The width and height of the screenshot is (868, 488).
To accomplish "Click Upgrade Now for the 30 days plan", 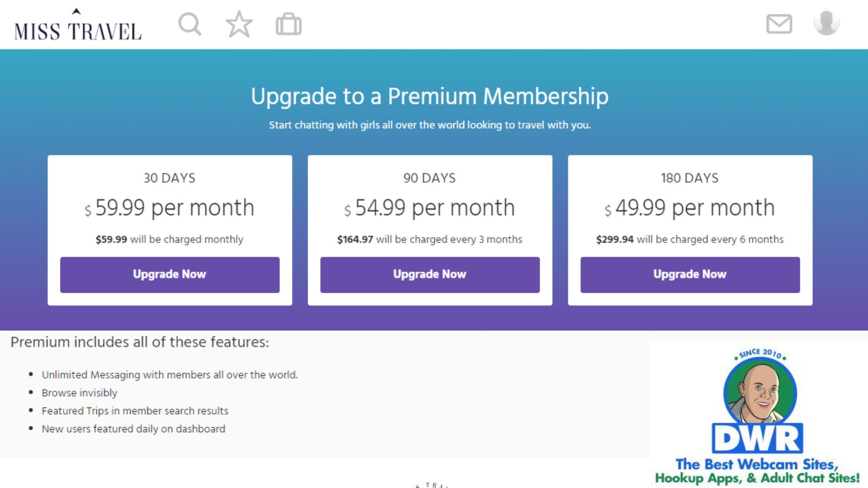I will (x=170, y=275).
